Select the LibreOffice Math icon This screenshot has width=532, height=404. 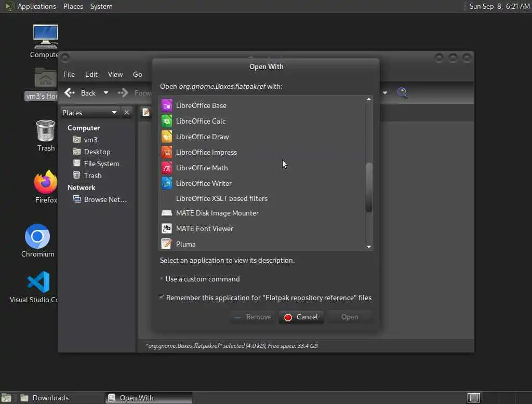tap(167, 168)
